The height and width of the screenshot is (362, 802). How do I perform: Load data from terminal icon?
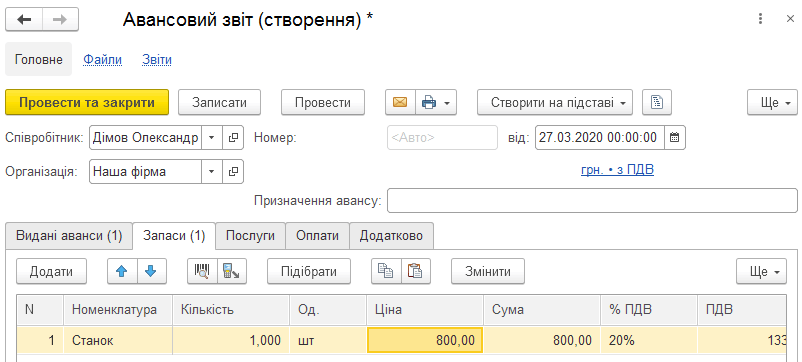pos(232,271)
